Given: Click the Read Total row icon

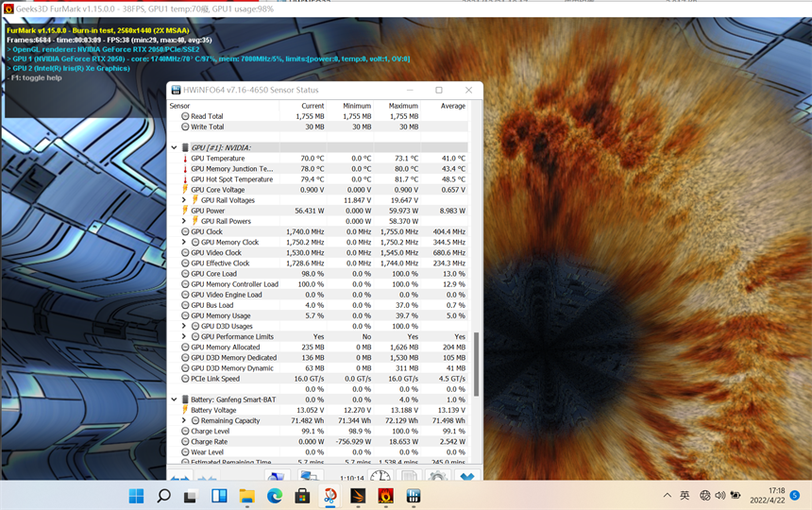Looking at the screenshot, I should (185, 116).
